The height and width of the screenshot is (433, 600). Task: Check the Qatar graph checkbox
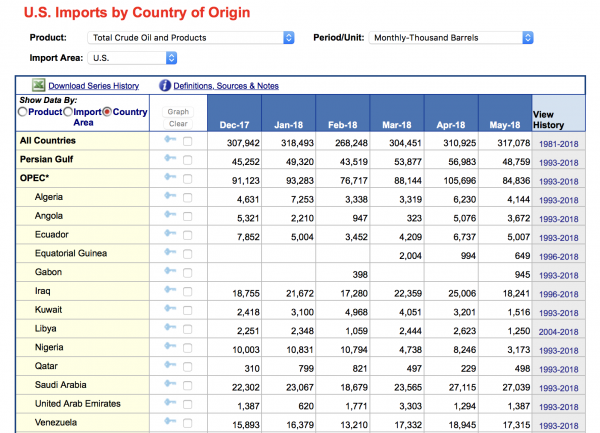(188, 367)
